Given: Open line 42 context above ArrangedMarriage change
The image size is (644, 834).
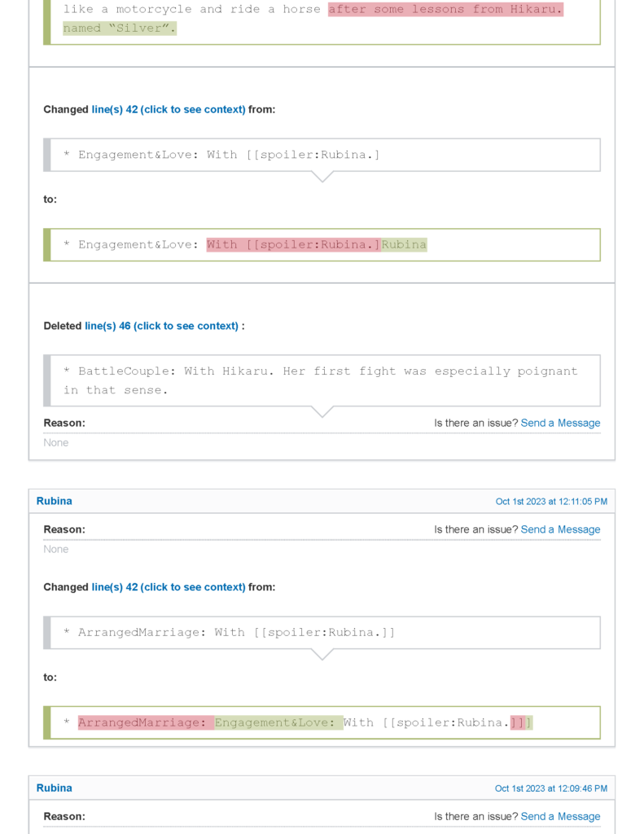Looking at the screenshot, I should [x=168, y=587].
